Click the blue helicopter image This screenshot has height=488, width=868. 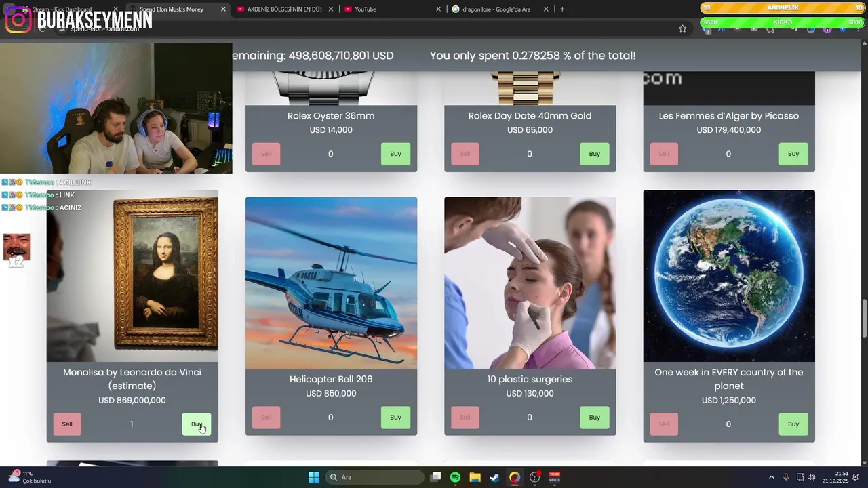(x=331, y=283)
